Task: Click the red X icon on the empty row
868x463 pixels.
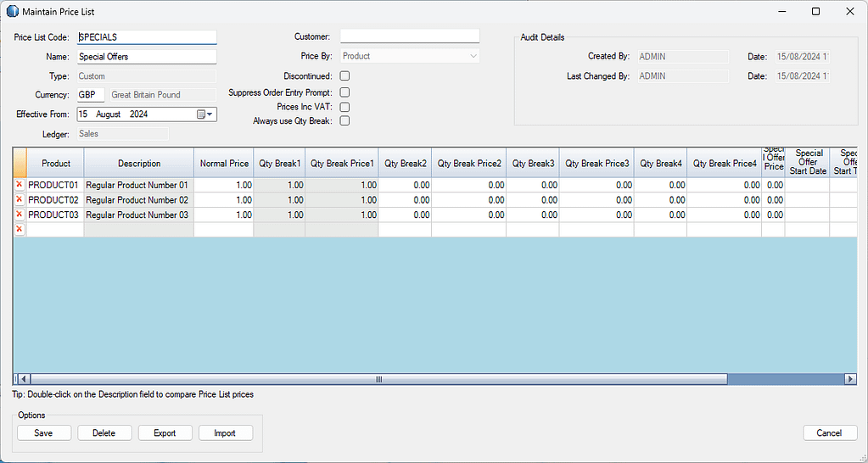Action: [x=20, y=230]
